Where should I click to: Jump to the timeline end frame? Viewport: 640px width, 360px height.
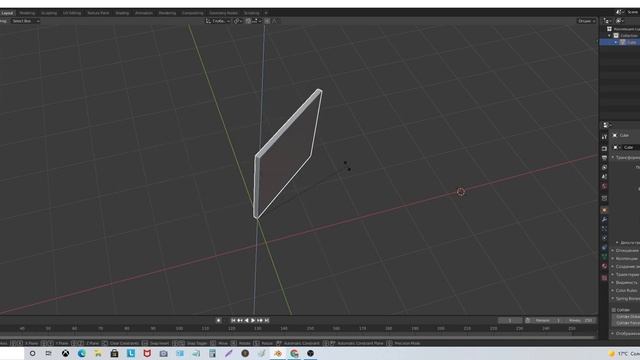point(267,320)
